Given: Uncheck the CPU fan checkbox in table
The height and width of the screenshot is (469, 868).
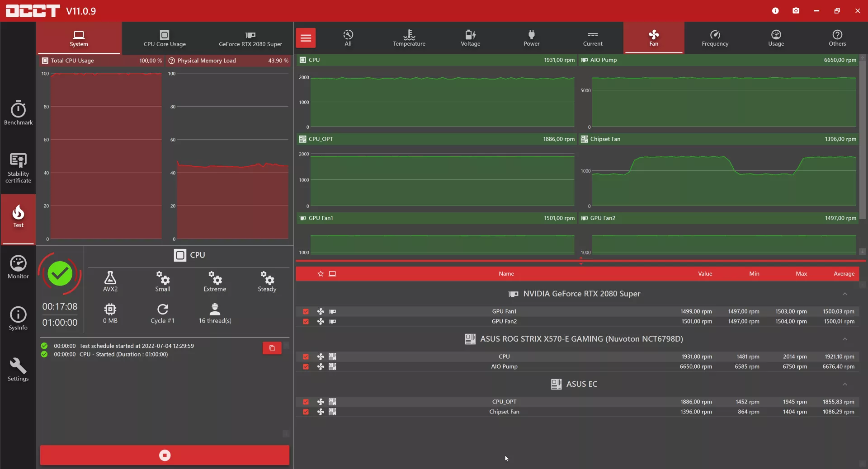Looking at the screenshot, I should click(x=306, y=357).
